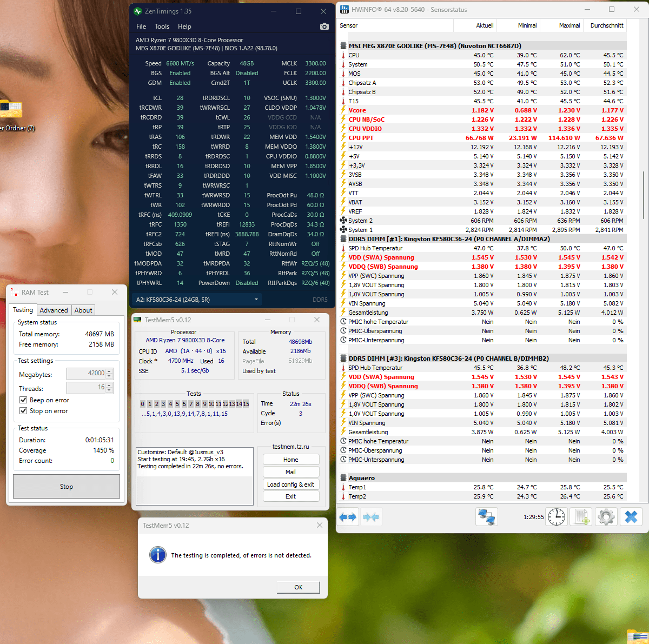Select the Aquaero 'Temp1' row
The height and width of the screenshot is (644, 649).
482,487
